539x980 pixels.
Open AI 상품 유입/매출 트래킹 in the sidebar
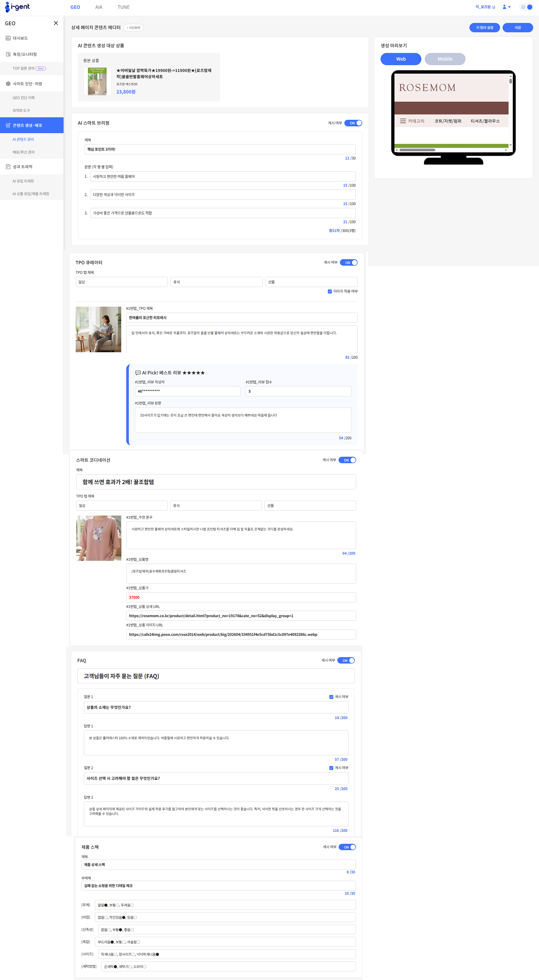coord(31,194)
